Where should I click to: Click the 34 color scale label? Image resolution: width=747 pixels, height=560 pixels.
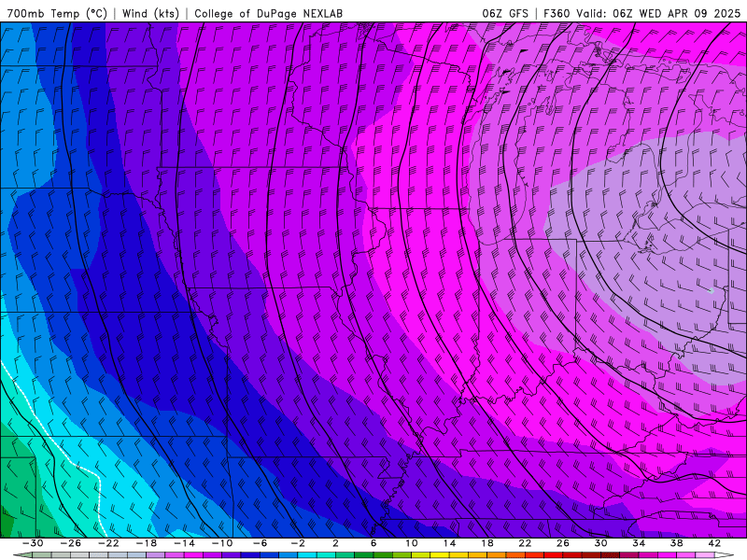point(639,543)
